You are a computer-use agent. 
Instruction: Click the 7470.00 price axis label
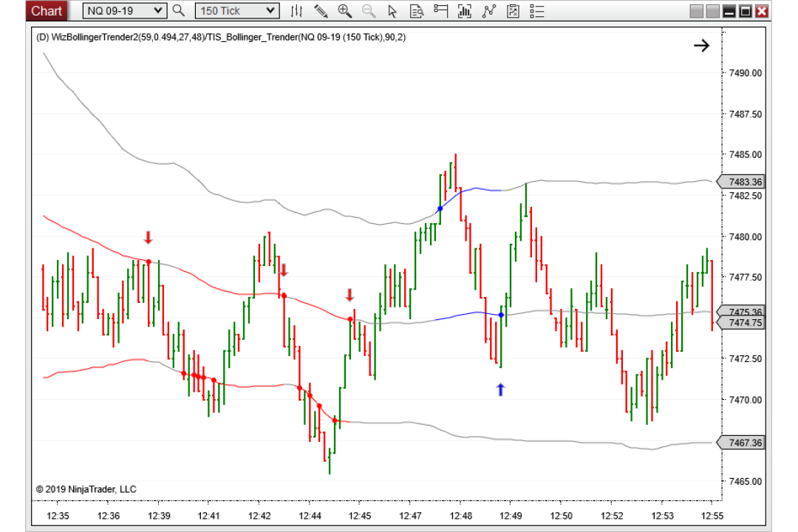[x=746, y=400]
